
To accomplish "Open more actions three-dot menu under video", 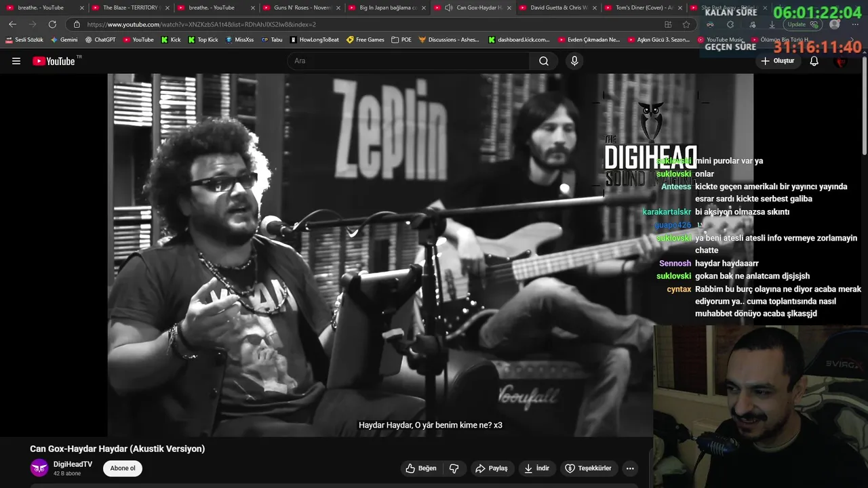I will 630,468.
